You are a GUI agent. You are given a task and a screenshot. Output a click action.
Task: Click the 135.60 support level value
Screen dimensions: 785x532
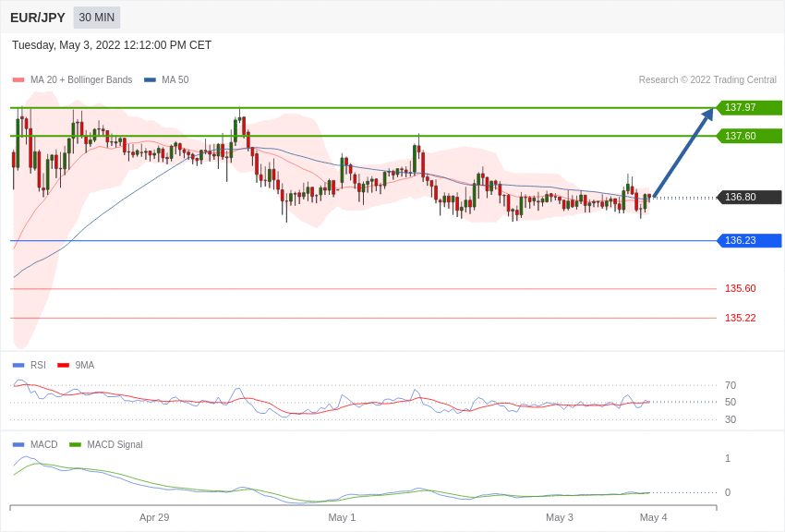pyautogui.click(x=741, y=288)
